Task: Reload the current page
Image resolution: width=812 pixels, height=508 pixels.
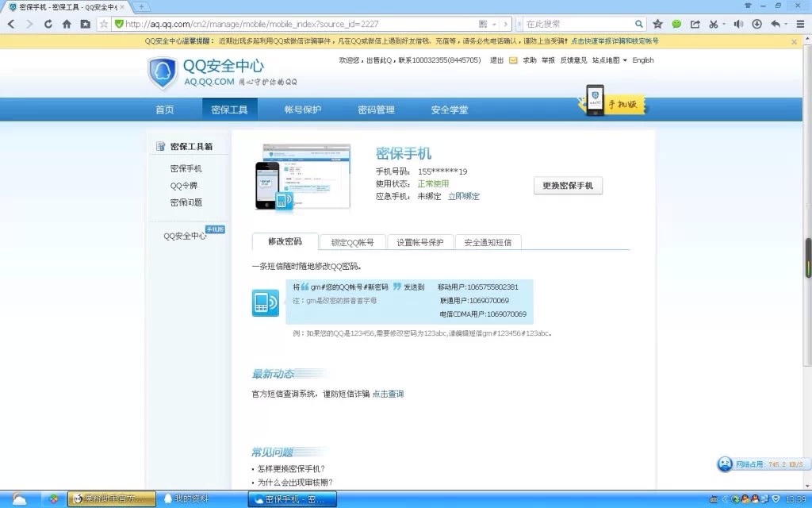Action: click(x=48, y=24)
